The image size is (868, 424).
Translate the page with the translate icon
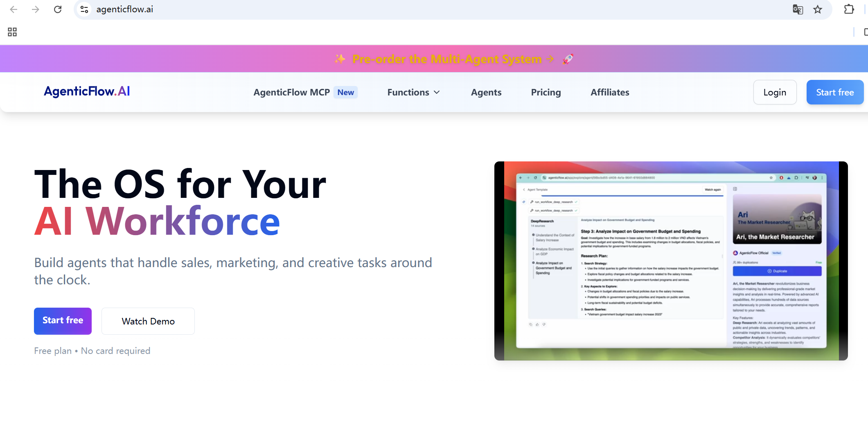(798, 9)
